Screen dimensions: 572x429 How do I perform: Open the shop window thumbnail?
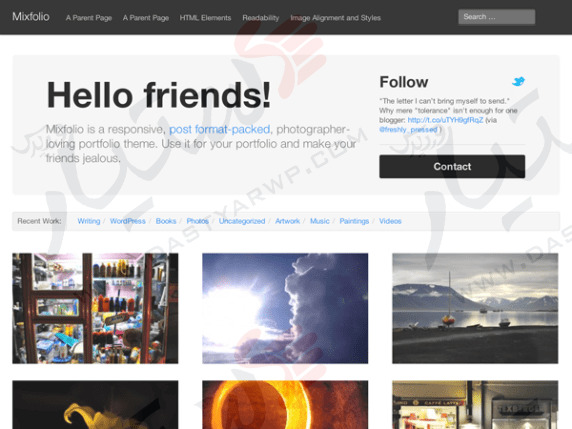[95, 308]
